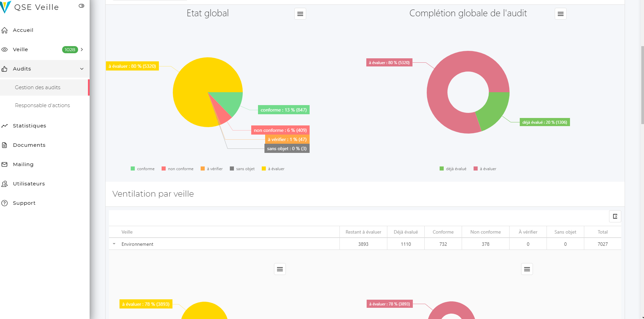The image size is (644, 319).
Task: Open the Environnement pie chart menu
Action: coord(280,269)
